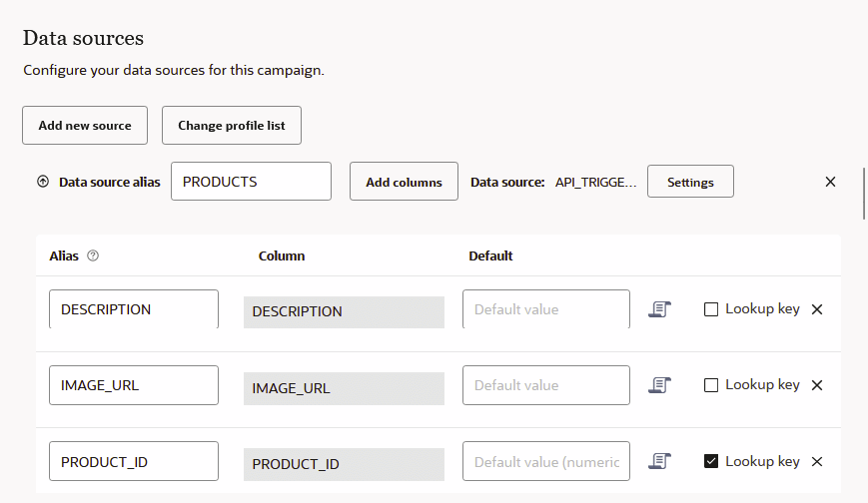868x503 pixels.
Task: Click the IMAGE_URL row personalization script icon
Action: [x=659, y=385]
